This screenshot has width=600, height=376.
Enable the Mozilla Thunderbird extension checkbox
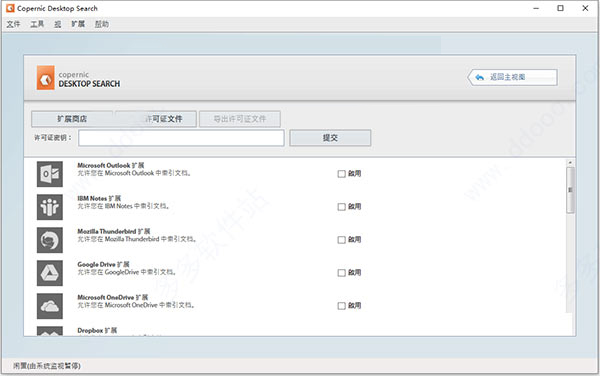(341, 240)
